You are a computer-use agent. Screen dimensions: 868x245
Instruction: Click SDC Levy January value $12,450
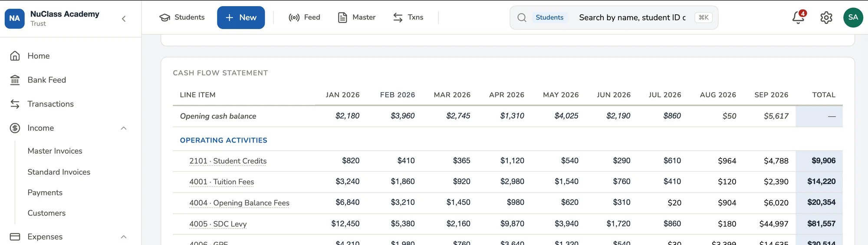click(x=345, y=224)
